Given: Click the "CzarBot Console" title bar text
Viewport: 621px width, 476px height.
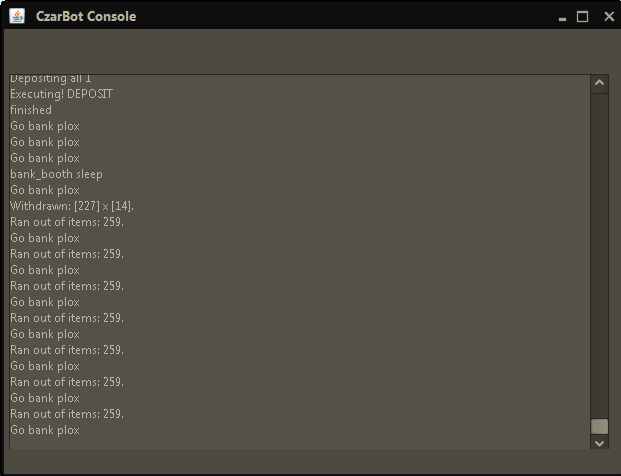Looking at the screenshot, I should [x=86, y=16].
